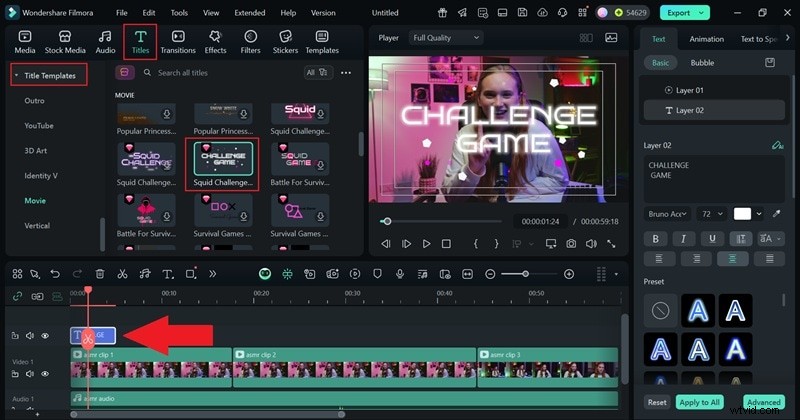Click the zoom in plus on timeline
The height and width of the screenshot is (420, 800).
(569, 274)
